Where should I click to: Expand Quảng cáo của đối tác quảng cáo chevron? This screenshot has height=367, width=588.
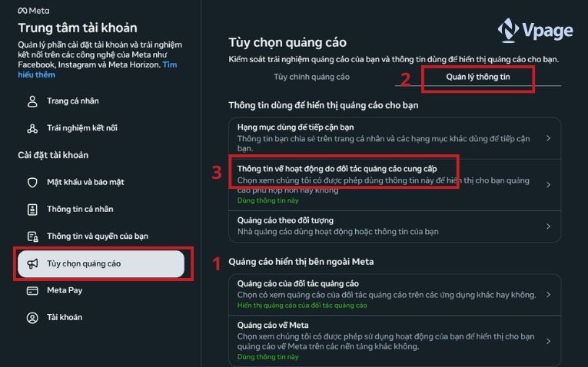548,294
